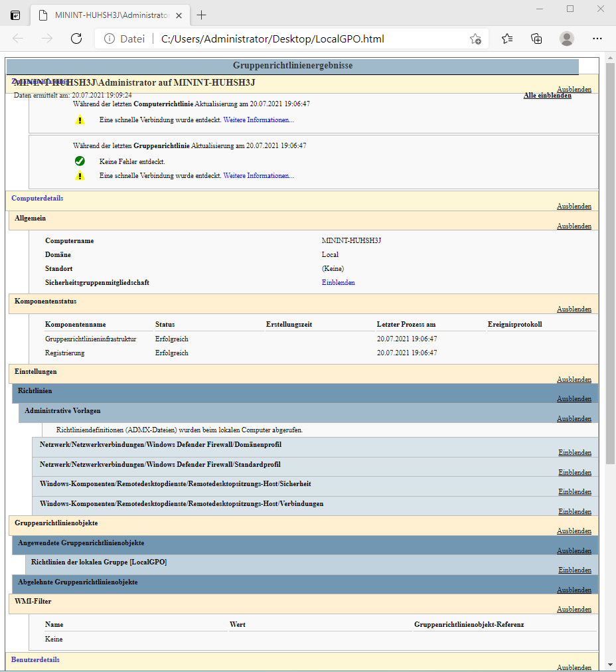Click the Domäne value Local
The width and height of the screenshot is (616, 672).
click(331, 254)
